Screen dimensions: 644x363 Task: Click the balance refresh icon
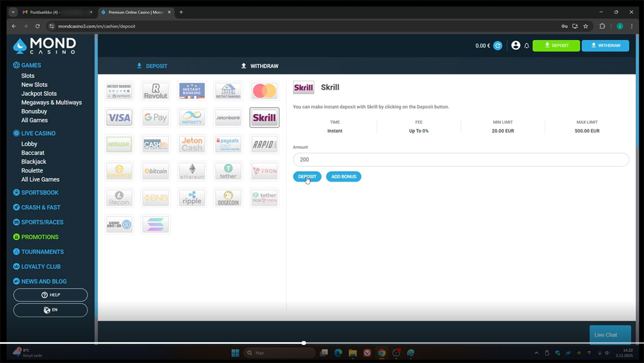(497, 46)
